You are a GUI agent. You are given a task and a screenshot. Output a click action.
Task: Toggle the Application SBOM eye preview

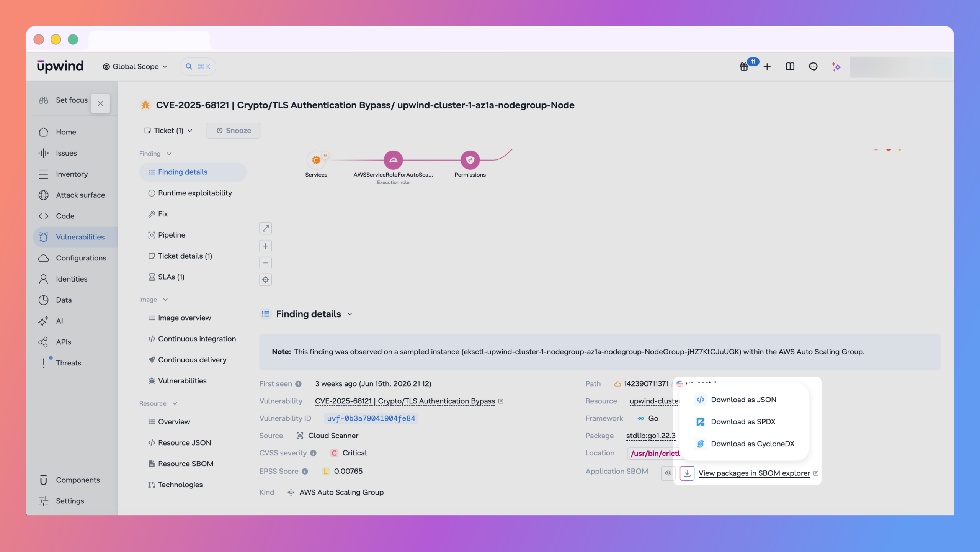668,473
